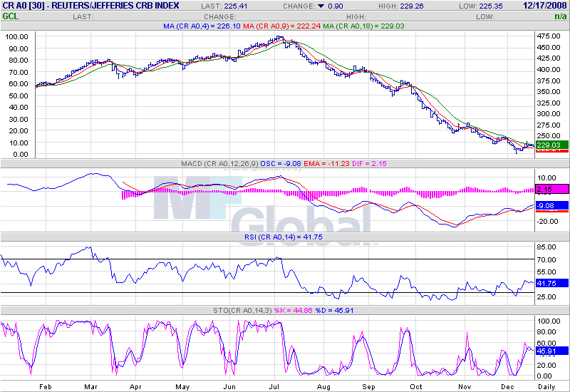Click the blue 45.91 stochastic value tag
This screenshot has height=392, width=570.
[x=551, y=351]
